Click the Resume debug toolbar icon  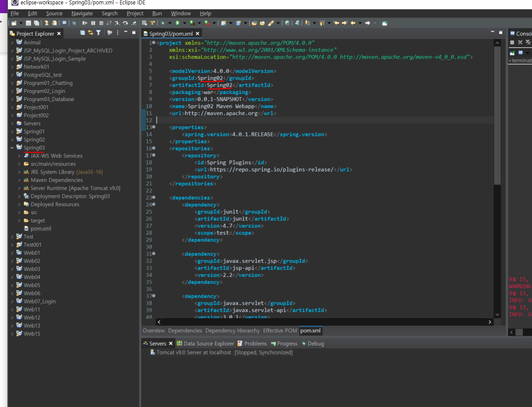coord(85,23)
